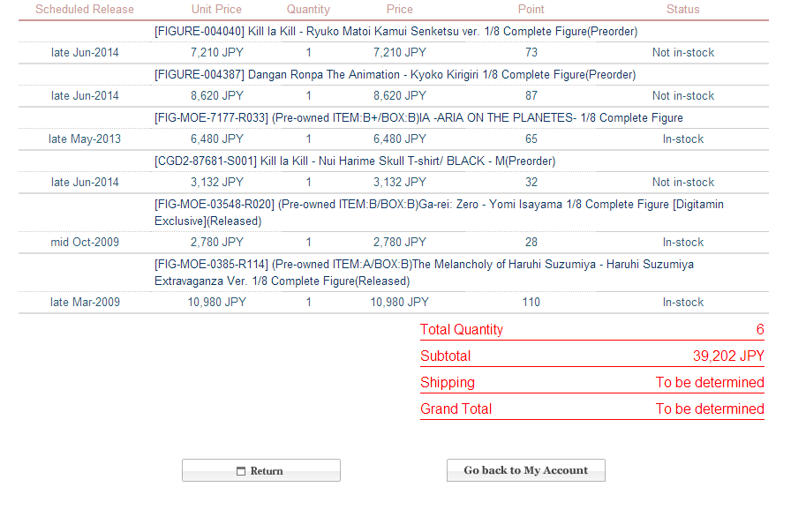Click the FIG-MOE-7177-R033 IA ARIA item title

[x=418, y=117]
